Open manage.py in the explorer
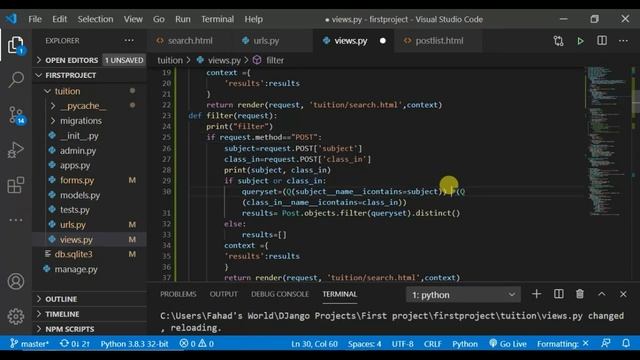 coord(90,269)
